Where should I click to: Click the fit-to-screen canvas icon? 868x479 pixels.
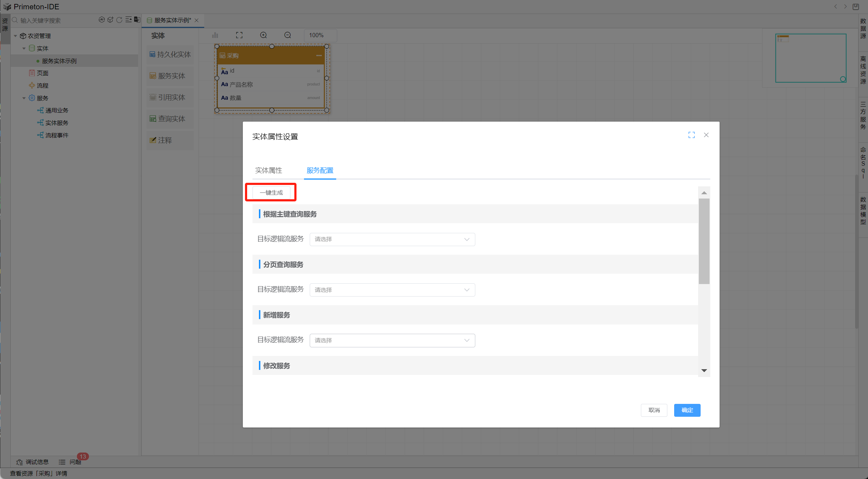coord(239,35)
